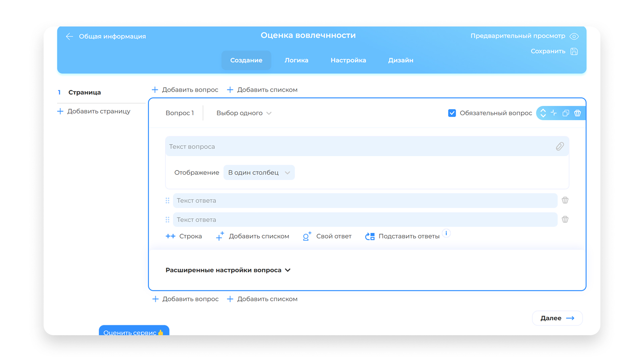Open the Дизайн tab

[x=400, y=60]
